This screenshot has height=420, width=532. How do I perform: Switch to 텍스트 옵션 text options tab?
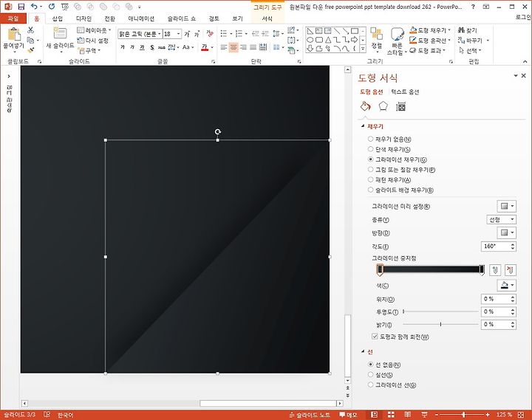[405, 92]
